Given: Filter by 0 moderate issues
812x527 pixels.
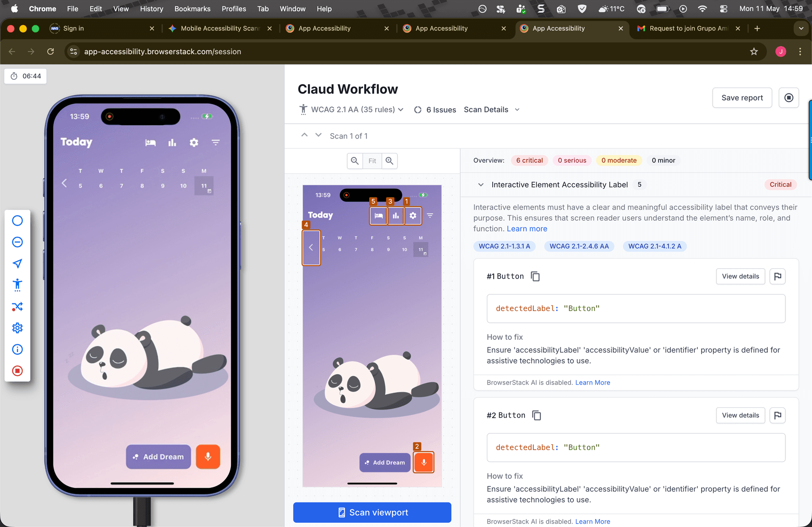Looking at the screenshot, I should point(619,161).
